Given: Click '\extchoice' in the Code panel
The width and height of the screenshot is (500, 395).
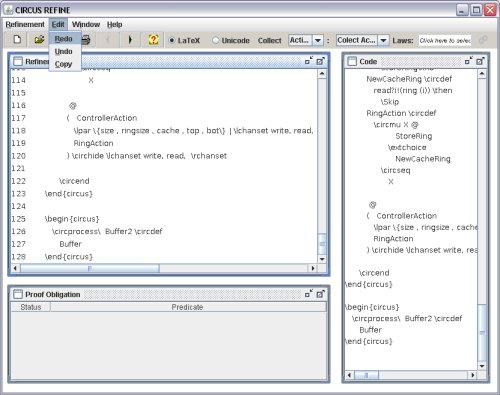Looking at the screenshot, I should 407,147.
